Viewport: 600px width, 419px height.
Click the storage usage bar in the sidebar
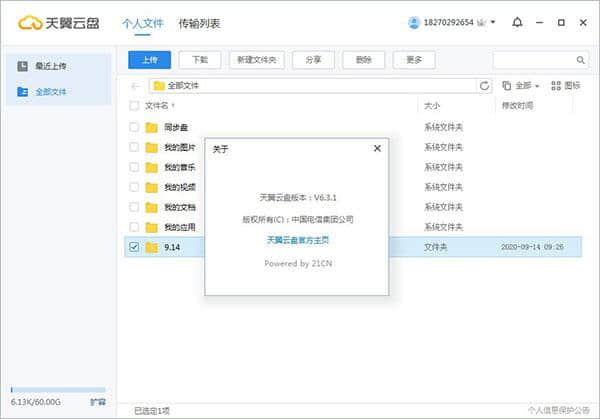57,390
